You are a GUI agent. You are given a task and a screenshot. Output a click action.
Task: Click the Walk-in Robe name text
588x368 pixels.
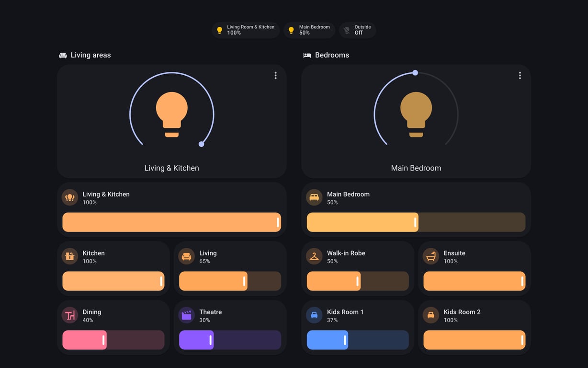[x=346, y=253]
